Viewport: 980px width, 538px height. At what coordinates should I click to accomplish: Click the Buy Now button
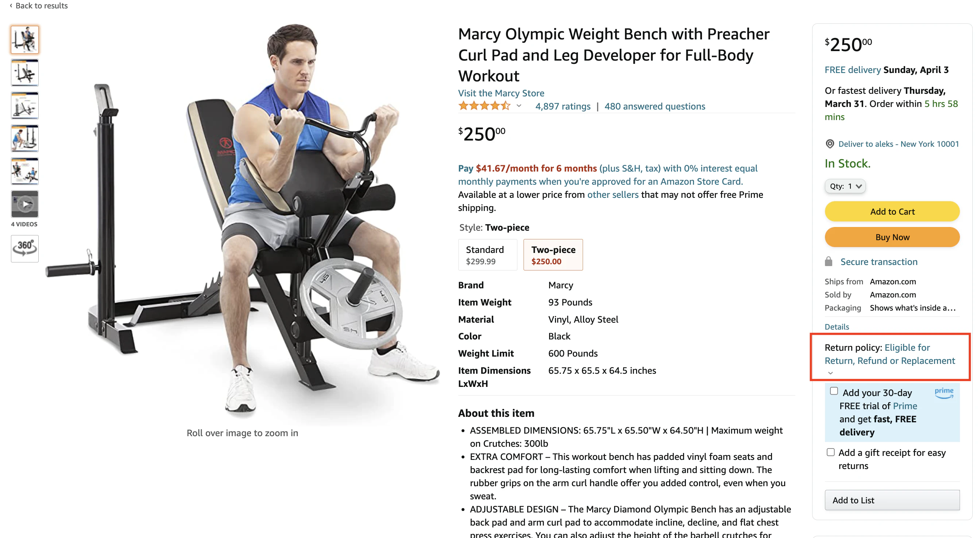(x=892, y=237)
